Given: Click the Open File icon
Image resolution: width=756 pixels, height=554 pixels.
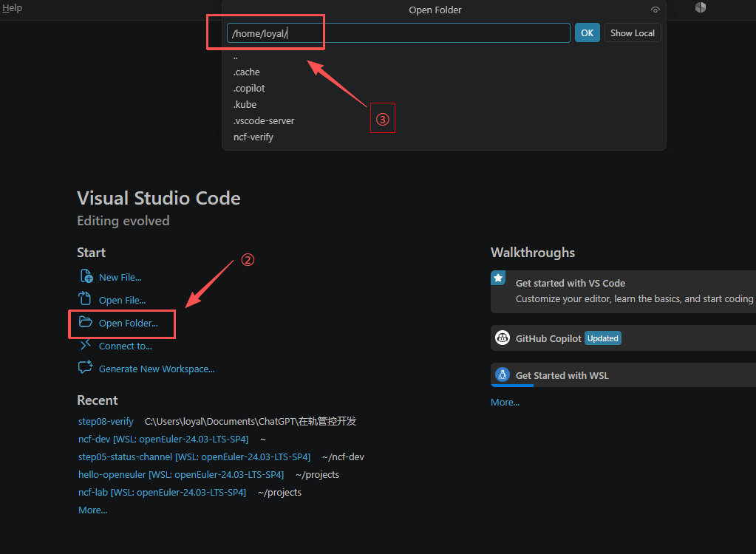Looking at the screenshot, I should point(85,298).
